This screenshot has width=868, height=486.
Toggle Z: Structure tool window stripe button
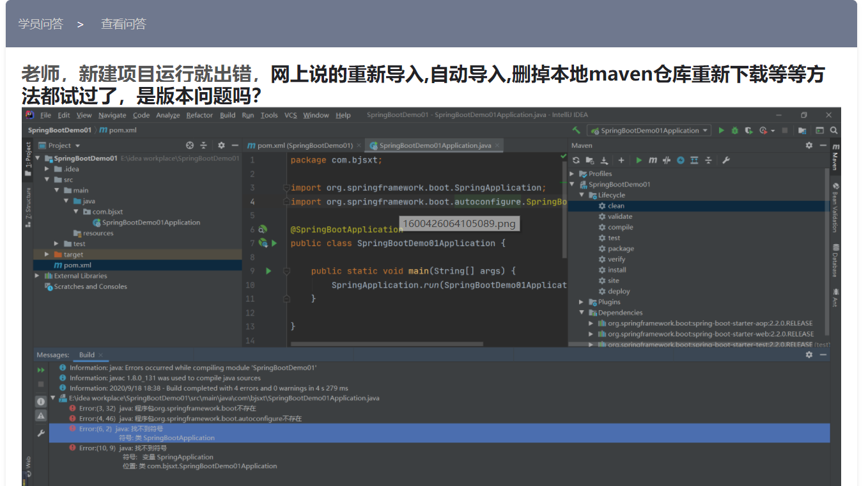click(27, 207)
